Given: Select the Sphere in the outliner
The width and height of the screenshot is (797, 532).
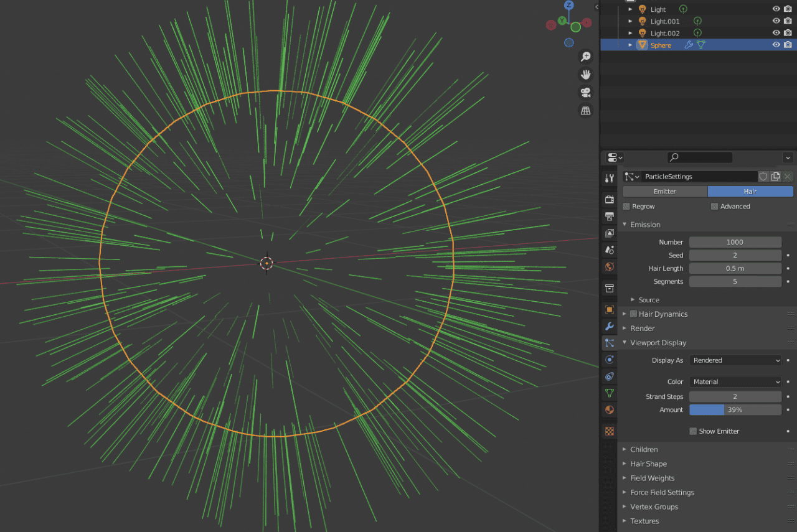Looking at the screenshot, I should pyautogui.click(x=660, y=44).
